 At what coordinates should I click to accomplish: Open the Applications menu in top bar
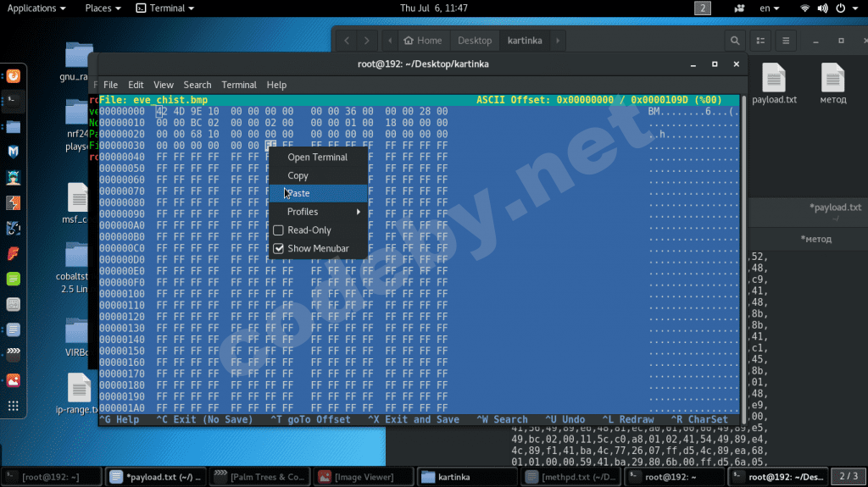coord(36,8)
